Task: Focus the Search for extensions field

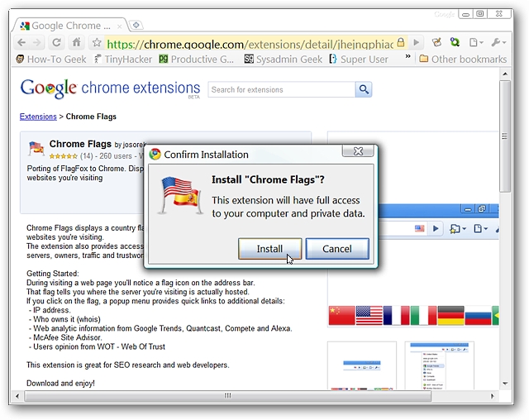Action: (281, 89)
